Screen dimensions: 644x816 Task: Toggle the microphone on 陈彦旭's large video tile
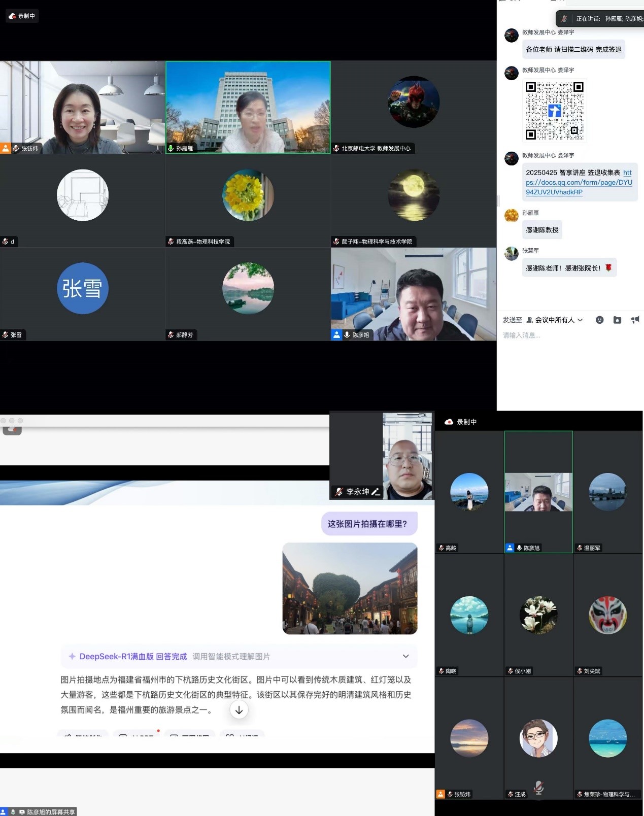click(x=347, y=335)
